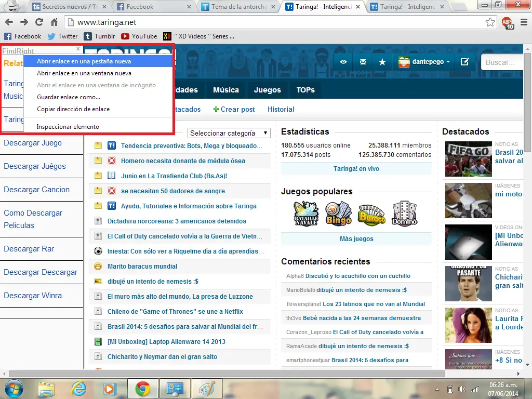The image size is (532, 399).
Task: Open the TOPs navigation tab
Action: pyautogui.click(x=305, y=90)
